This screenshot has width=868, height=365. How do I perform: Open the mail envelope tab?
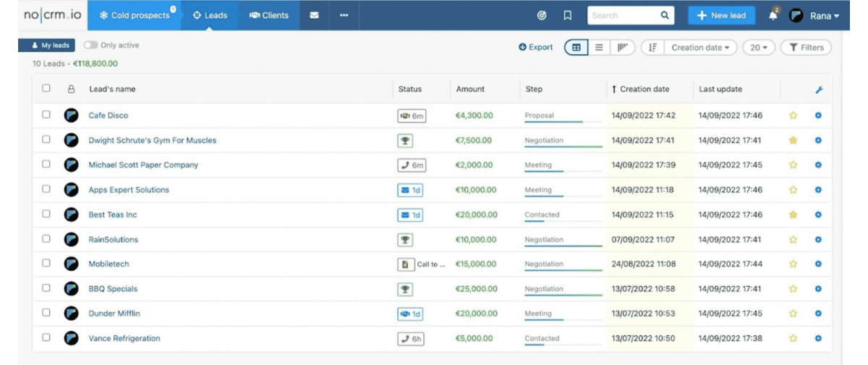314,15
